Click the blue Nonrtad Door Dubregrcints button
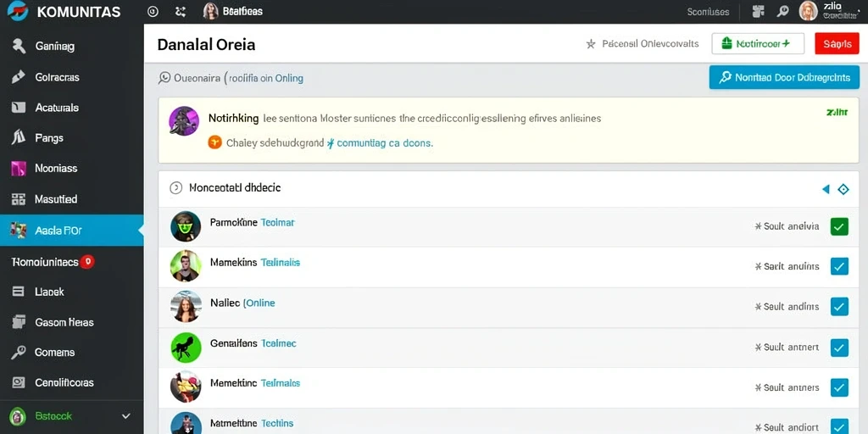 coord(784,77)
